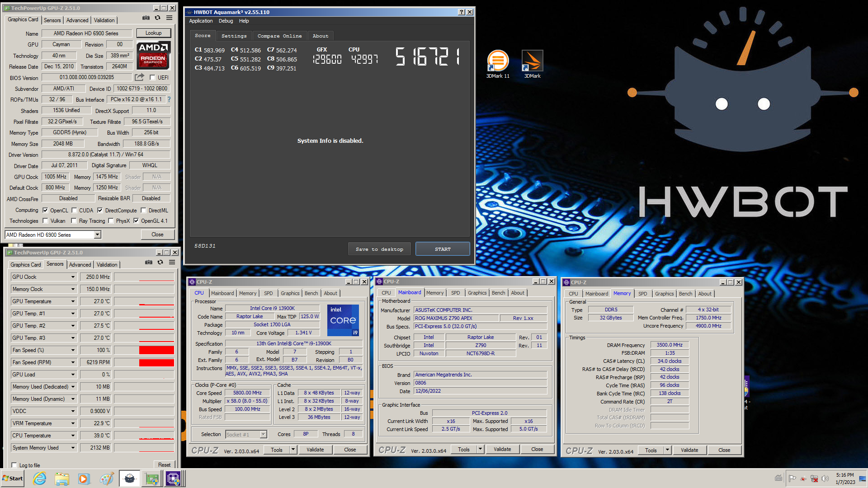Open the Compare Online tab in Aquamark
868x488 pixels.
[x=279, y=36]
